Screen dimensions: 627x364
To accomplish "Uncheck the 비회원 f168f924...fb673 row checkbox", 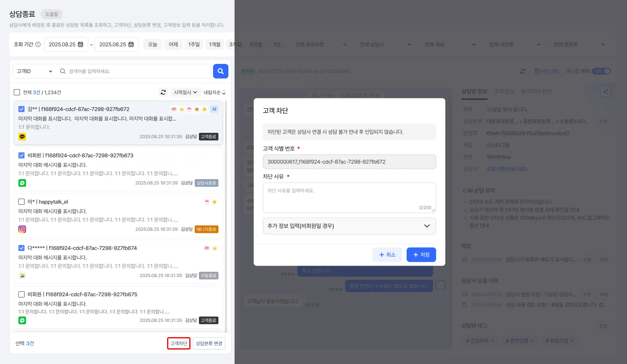I will (x=21, y=155).
